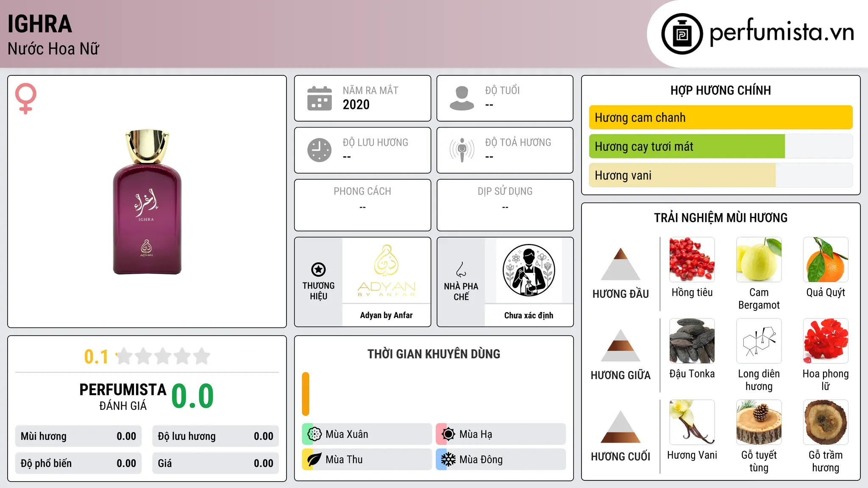Click the nose icon above Nhà pha chế
868x488 pixels.
pyautogui.click(x=461, y=269)
